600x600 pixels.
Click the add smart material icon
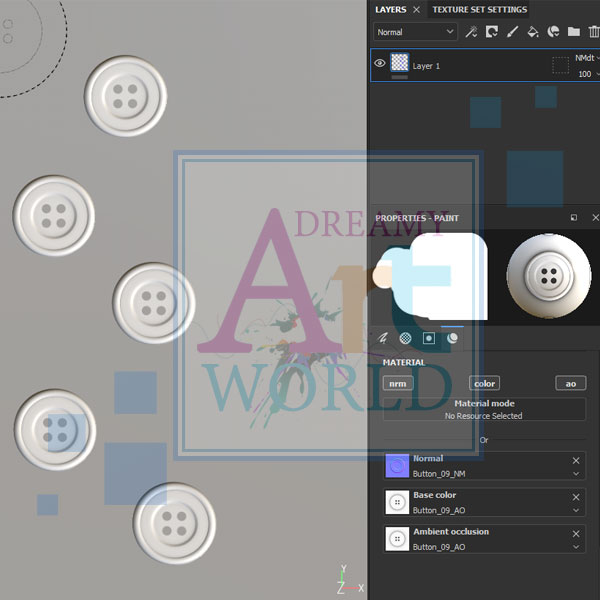click(x=553, y=32)
